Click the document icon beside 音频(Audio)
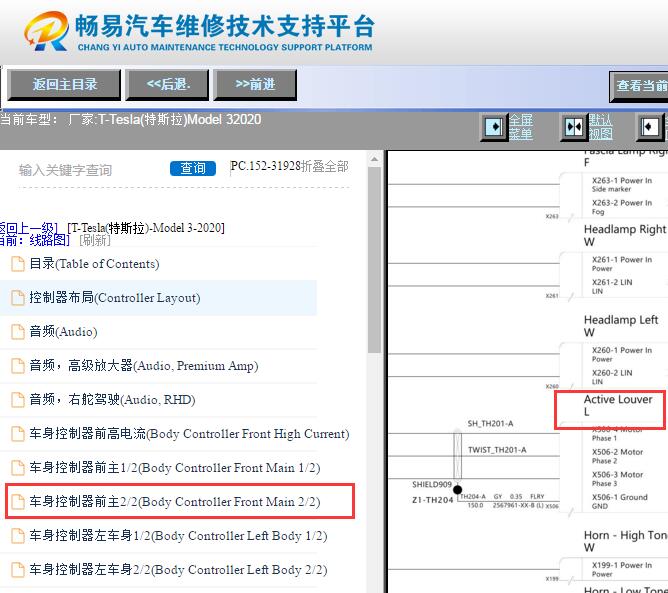668x593 pixels. click(18, 331)
